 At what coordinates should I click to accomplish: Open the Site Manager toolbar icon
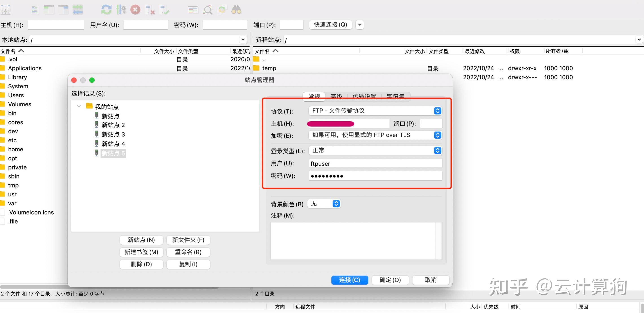[6, 9]
